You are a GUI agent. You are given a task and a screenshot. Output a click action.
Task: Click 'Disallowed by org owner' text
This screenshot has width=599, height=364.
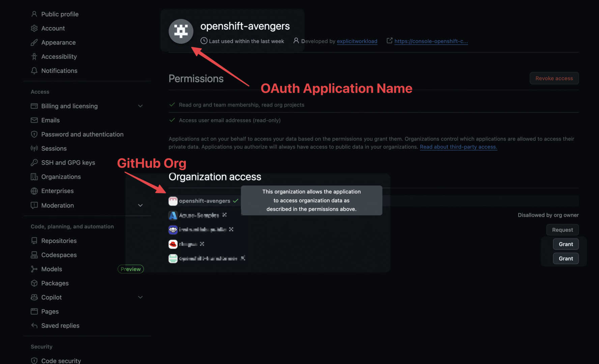548,215
